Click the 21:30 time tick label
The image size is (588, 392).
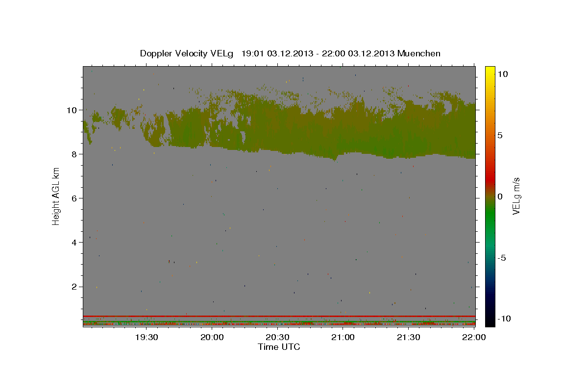(x=409, y=338)
